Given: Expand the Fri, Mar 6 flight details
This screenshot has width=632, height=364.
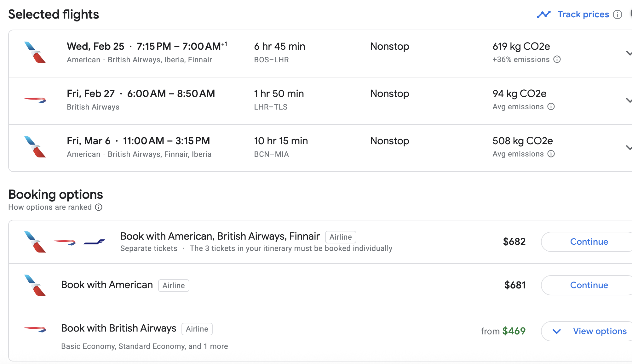Looking at the screenshot, I should pyautogui.click(x=628, y=148).
